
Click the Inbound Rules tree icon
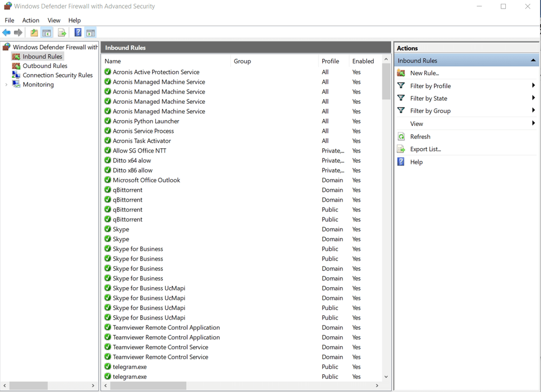tap(16, 57)
